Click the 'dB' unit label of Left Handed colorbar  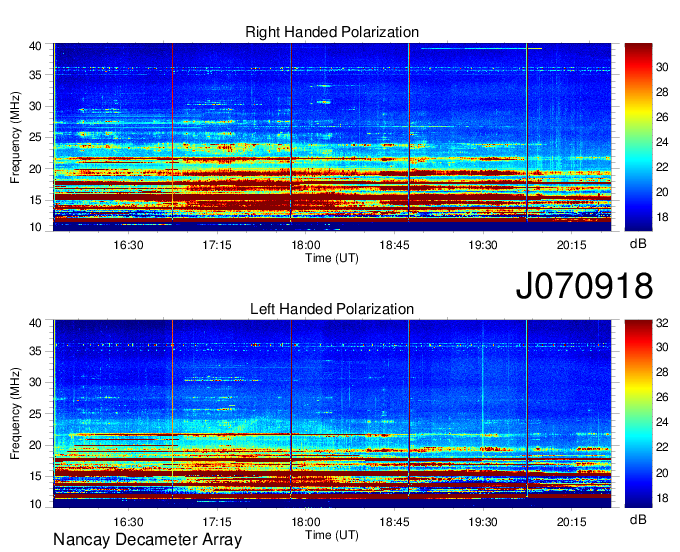pos(638,519)
